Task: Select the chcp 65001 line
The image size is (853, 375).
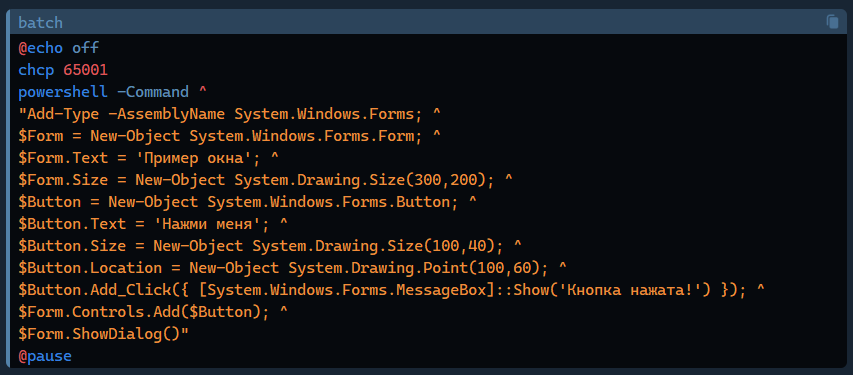Action: (63, 70)
